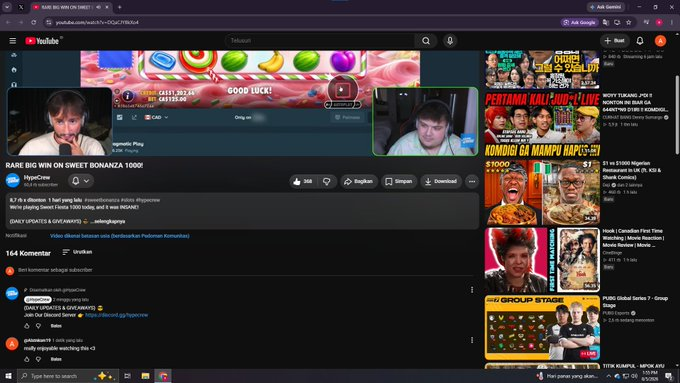
Task: Click the Bagikan share button
Action: coord(359,181)
